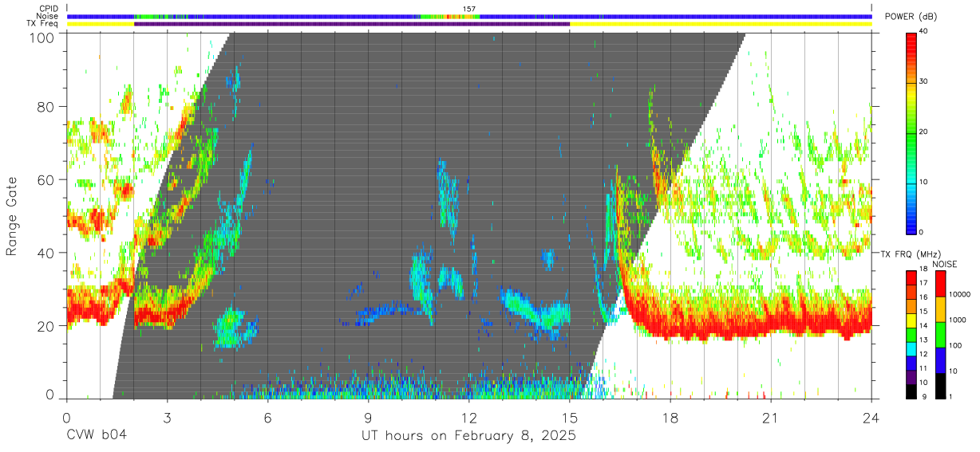This screenshot has width=980, height=452.
Task: Click the noise color bar legend
Action: pyautogui.click(x=942, y=334)
